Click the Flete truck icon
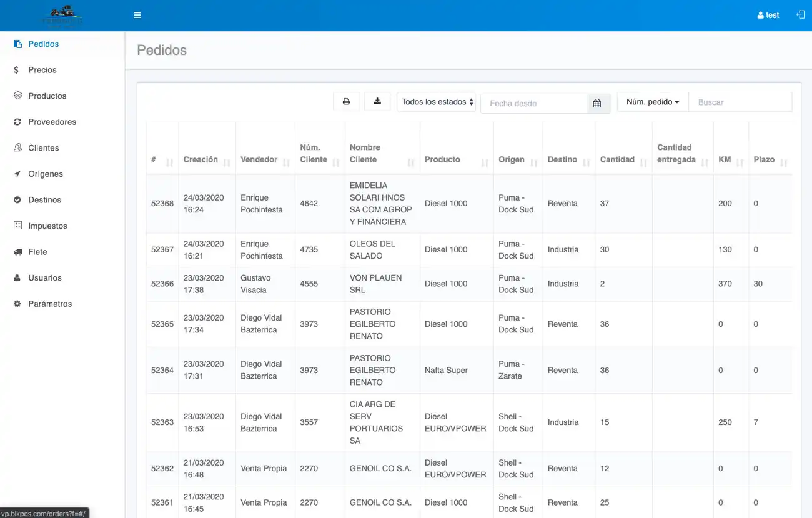This screenshot has width=812, height=518. [17, 252]
